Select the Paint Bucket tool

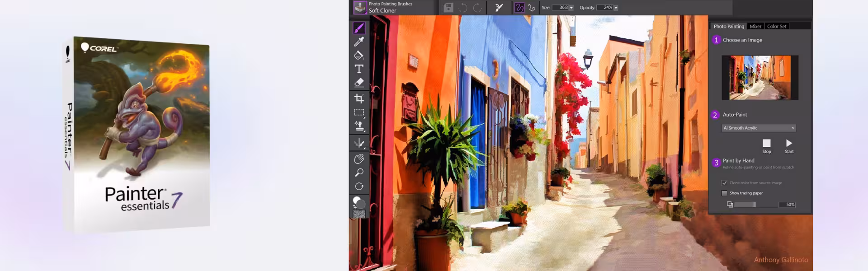pyautogui.click(x=359, y=55)
